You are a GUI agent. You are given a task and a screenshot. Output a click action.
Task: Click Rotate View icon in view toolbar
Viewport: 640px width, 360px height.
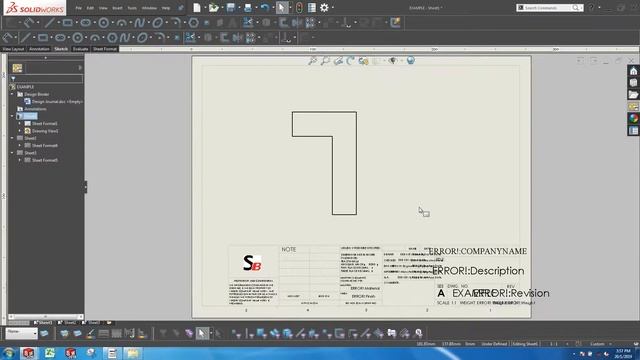350,61
